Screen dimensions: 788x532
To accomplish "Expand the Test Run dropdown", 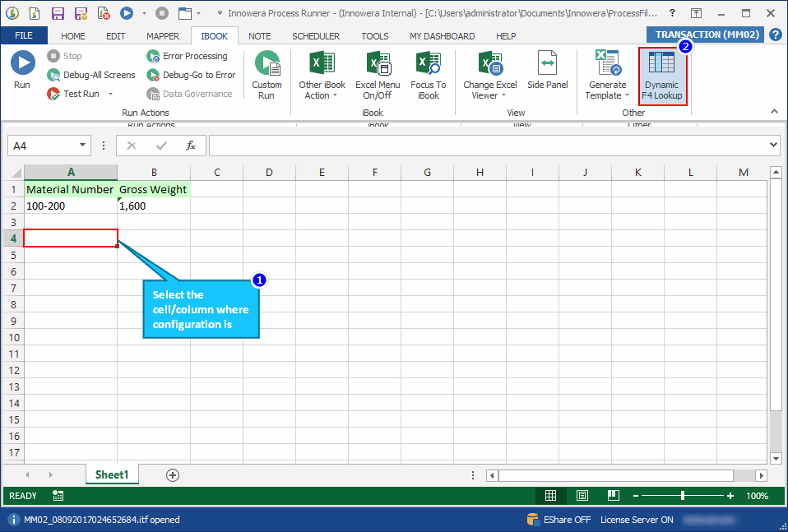I will point(109,94).
